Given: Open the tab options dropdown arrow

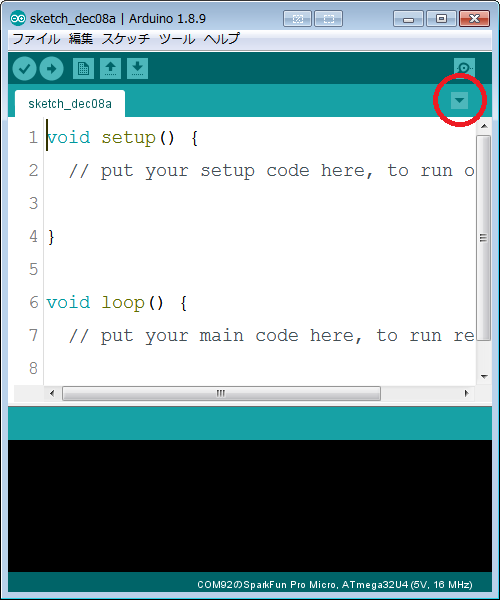Looking at the screenshot, I should click(x=459, y=101).
